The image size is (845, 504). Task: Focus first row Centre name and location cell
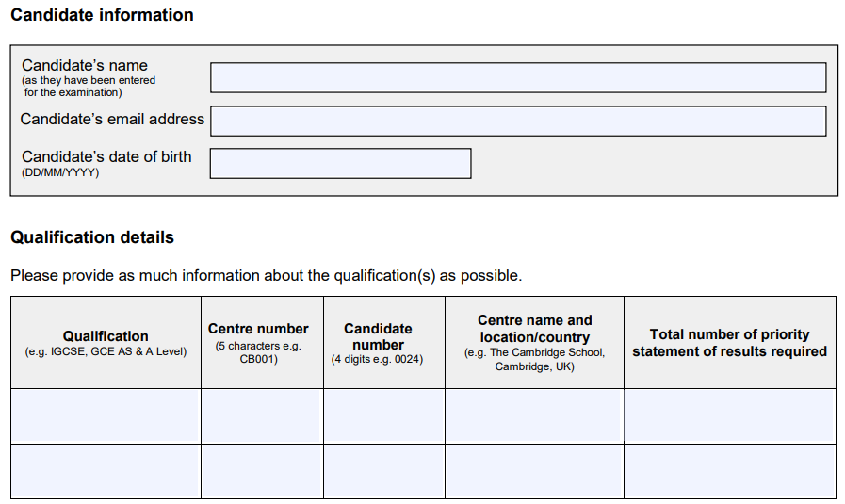pyautogui.click(x=534, y=416)
